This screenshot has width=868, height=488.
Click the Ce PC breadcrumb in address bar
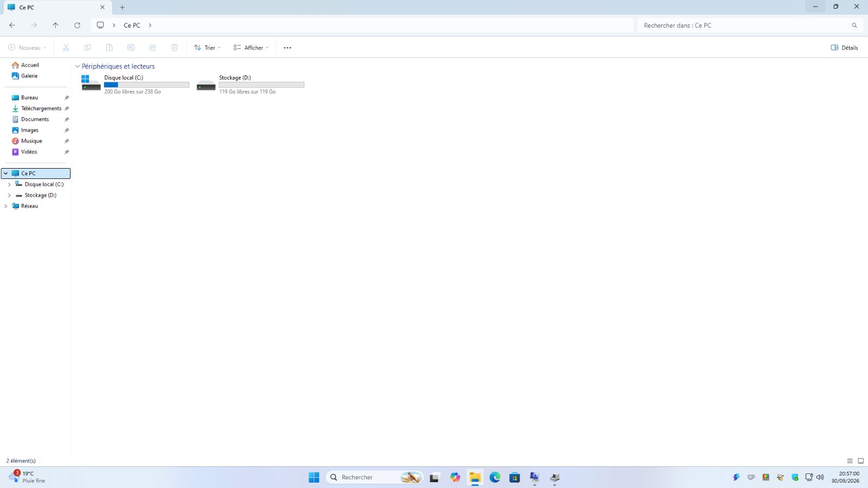132,25
